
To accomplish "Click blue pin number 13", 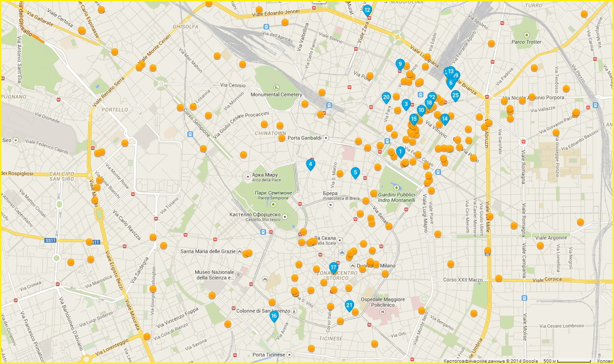I will [x=451, y=72].
